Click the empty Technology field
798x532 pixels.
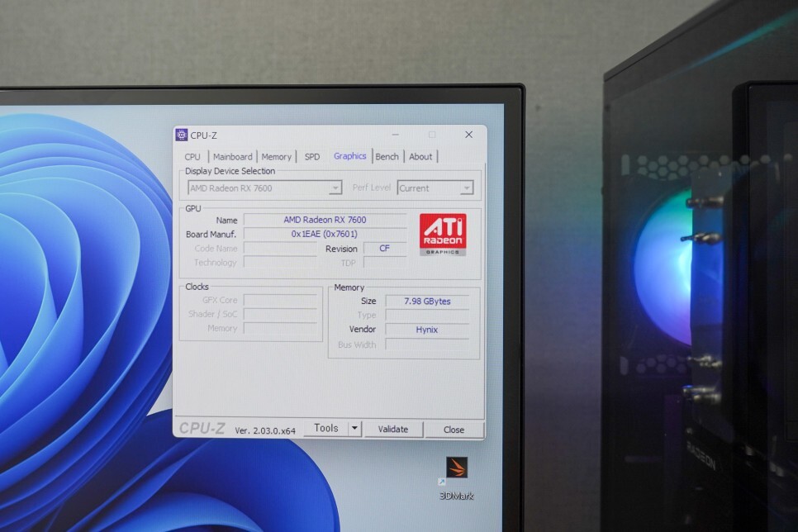(280, 263)
